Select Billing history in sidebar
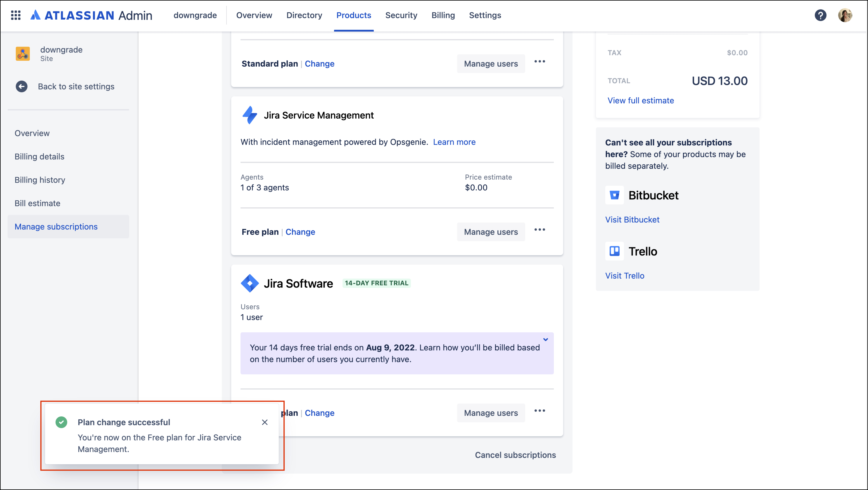This screenshot has height=490, width=868. (x=40, y=180)
